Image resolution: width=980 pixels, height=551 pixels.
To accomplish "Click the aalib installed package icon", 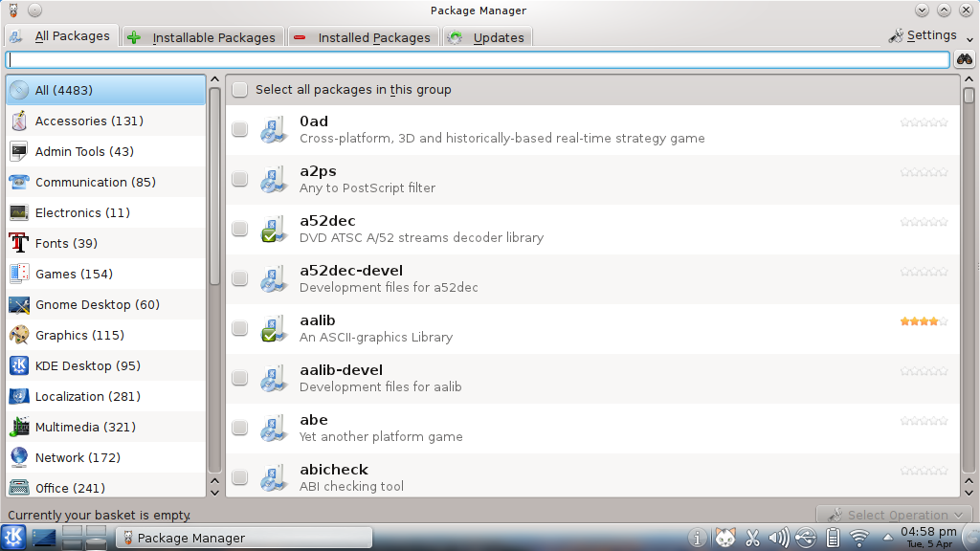I will (274, 329).
